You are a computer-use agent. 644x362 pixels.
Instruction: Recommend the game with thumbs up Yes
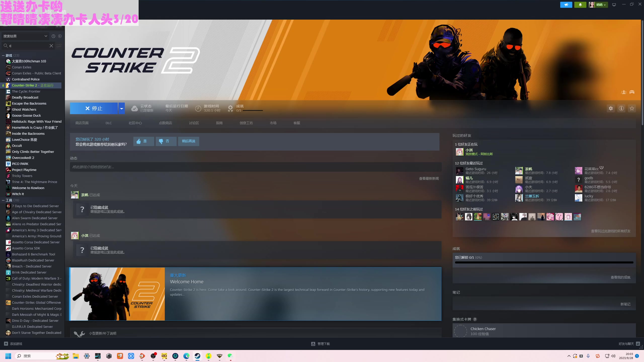[144, 141]
